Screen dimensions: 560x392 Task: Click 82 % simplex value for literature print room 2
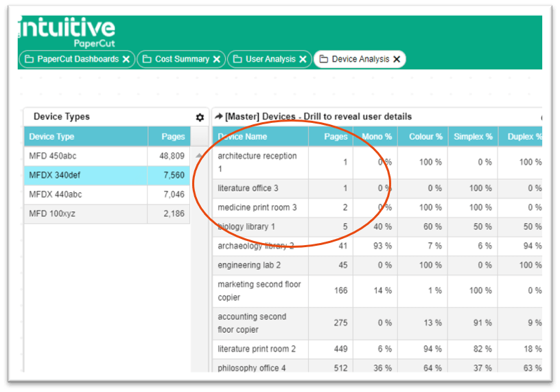(482, 349)
